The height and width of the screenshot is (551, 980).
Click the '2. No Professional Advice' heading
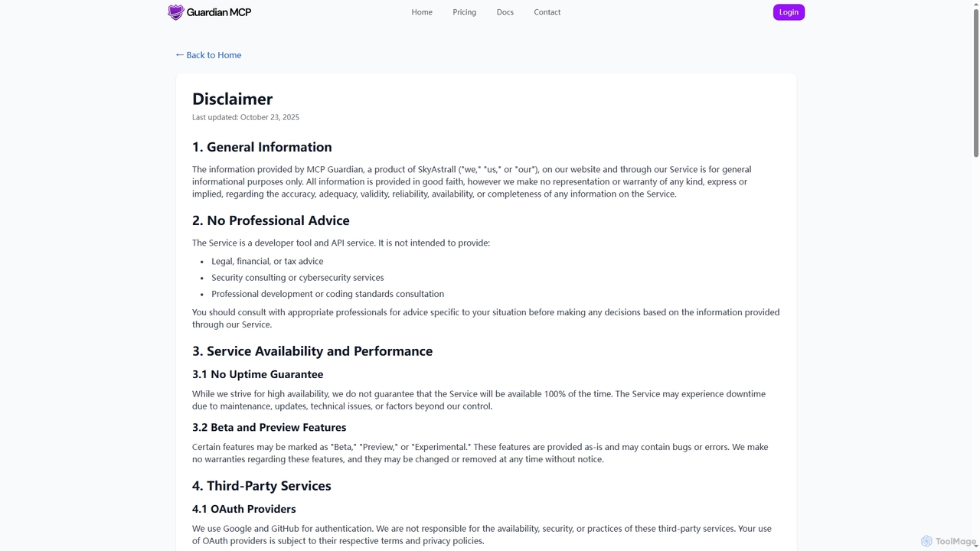pyautogui.click(x=271, y=220)
